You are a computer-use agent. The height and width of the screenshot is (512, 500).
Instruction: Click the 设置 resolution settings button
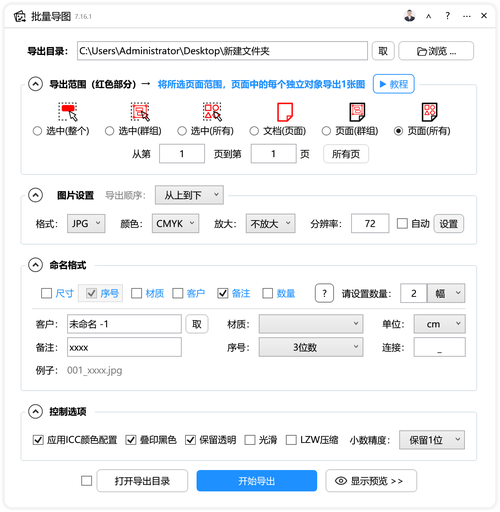click(x=449, y=223)
